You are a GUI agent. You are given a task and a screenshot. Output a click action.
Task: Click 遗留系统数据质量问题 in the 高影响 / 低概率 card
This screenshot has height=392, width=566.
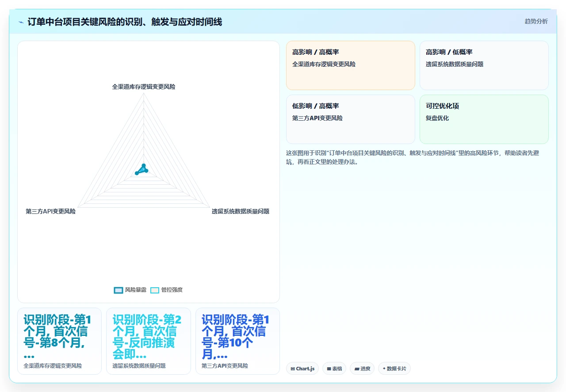pyautogui.click(x=455, y=64)
